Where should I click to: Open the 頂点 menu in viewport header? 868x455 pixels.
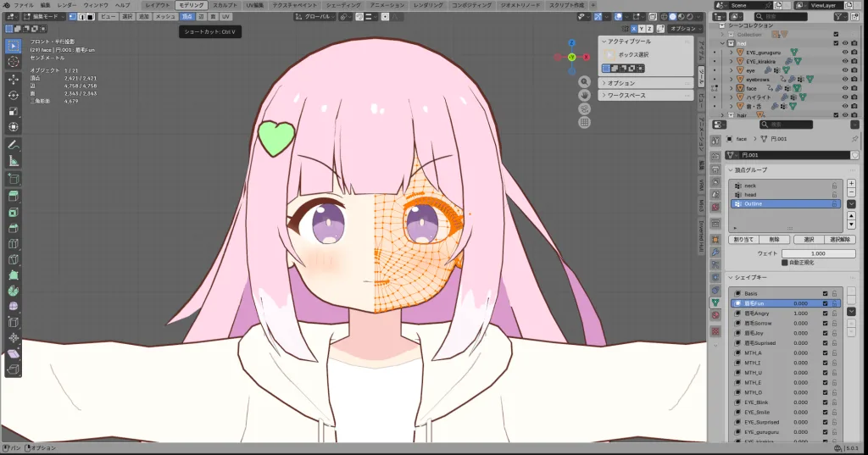(x=187, y=17)
